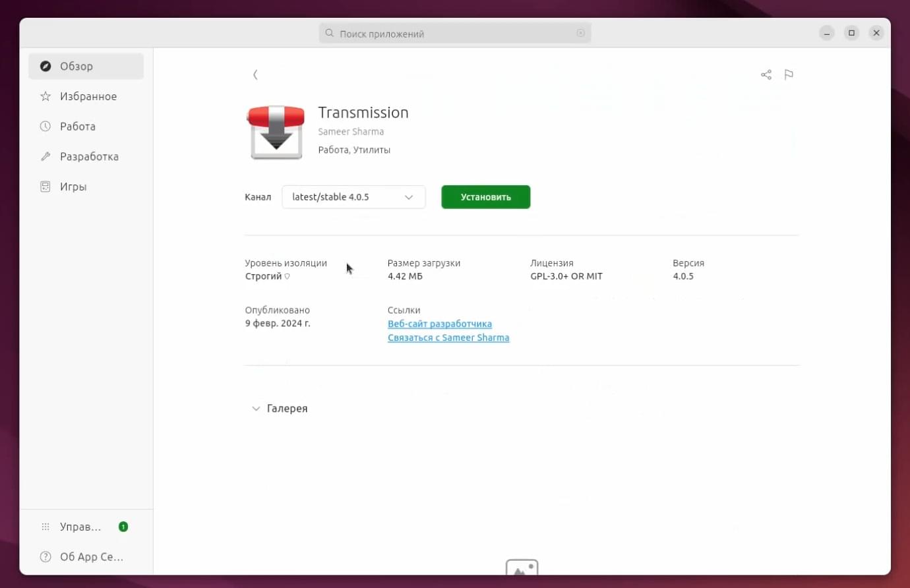Click the magnifier icon in search field

coord(330,33)
